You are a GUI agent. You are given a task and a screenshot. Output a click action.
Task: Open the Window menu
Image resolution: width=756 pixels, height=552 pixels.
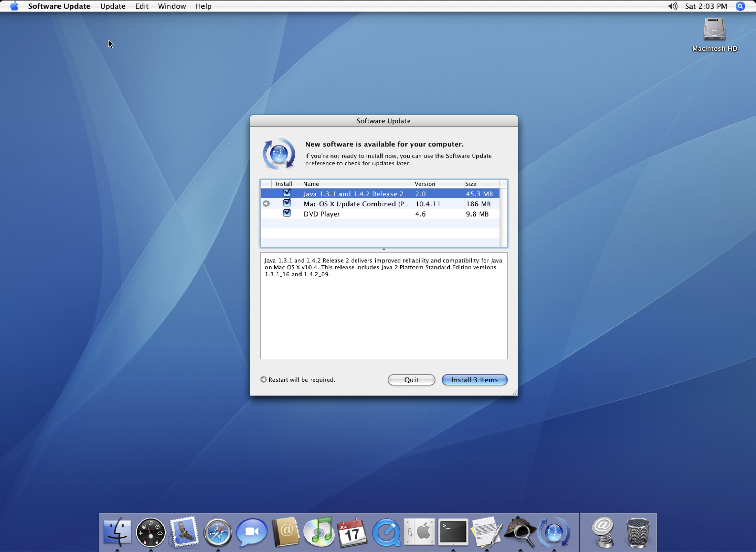coord(172,6)
